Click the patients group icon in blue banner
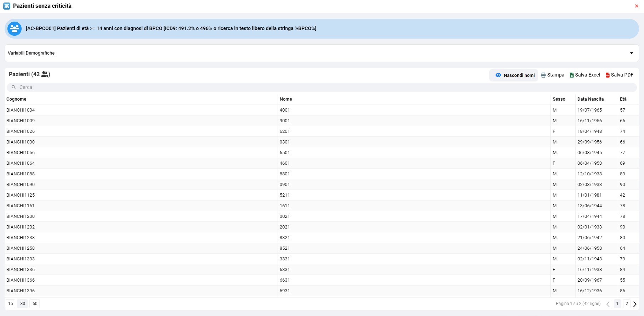The height and width of the screenshot is (316, 644). click(15, 29)
